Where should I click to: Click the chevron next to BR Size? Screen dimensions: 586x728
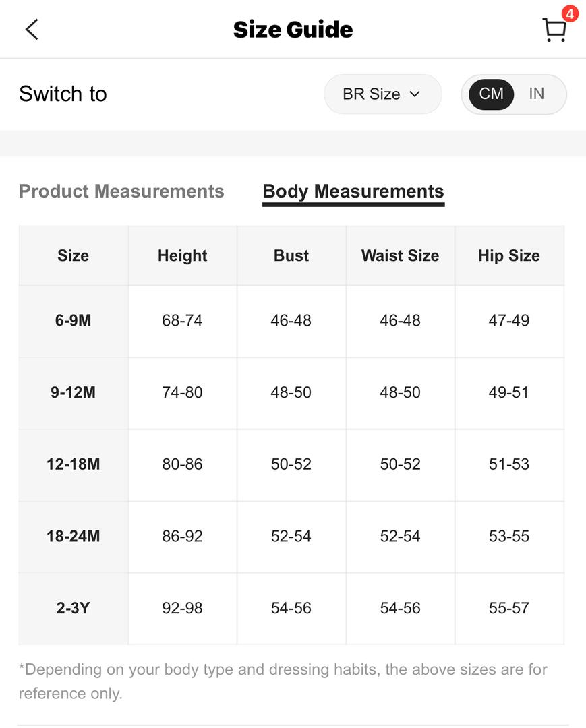tap(415, 94)
